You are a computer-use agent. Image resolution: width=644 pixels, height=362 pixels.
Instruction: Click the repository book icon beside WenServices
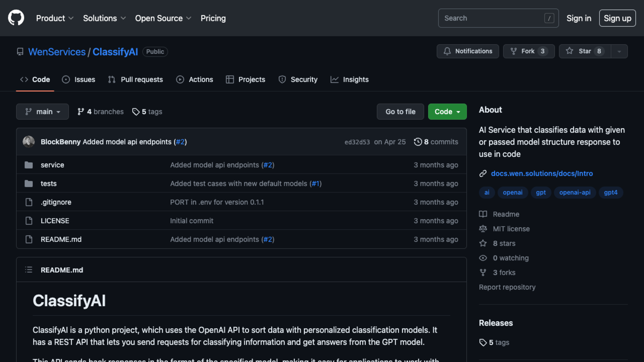tap(20, 52)
